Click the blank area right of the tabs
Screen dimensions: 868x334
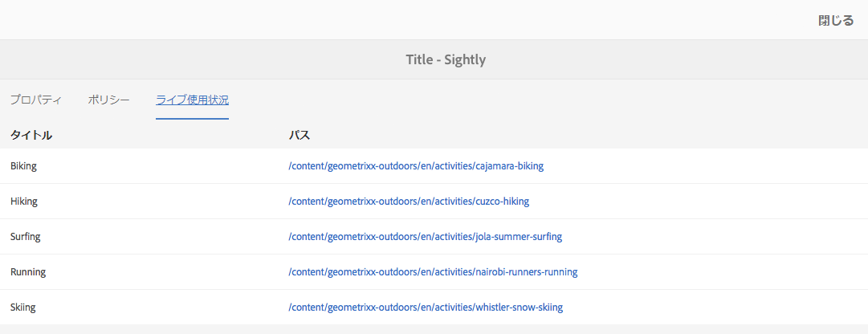tap(546, 100)
